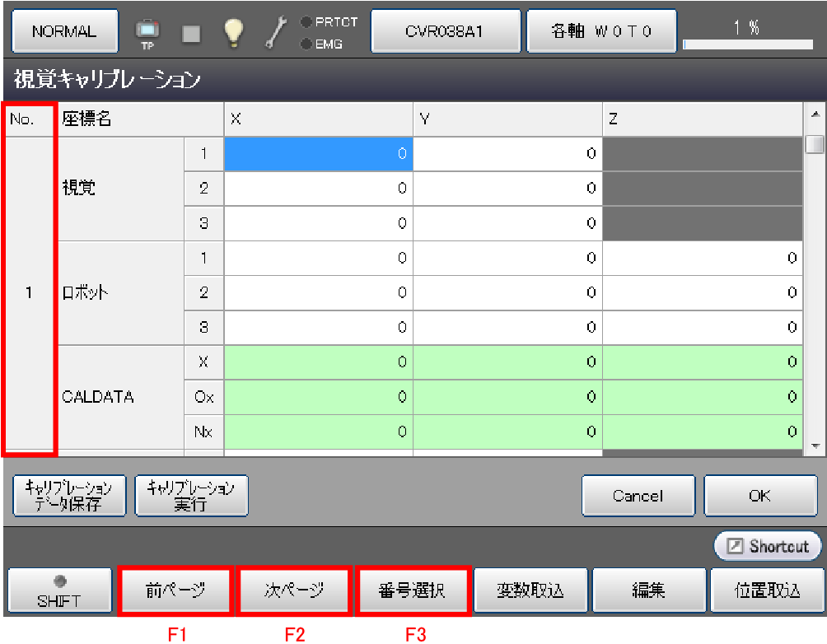Screen dimensions: 827x644
Task: Open the CVR038A1 robot type selector
Action: point(445,31)
